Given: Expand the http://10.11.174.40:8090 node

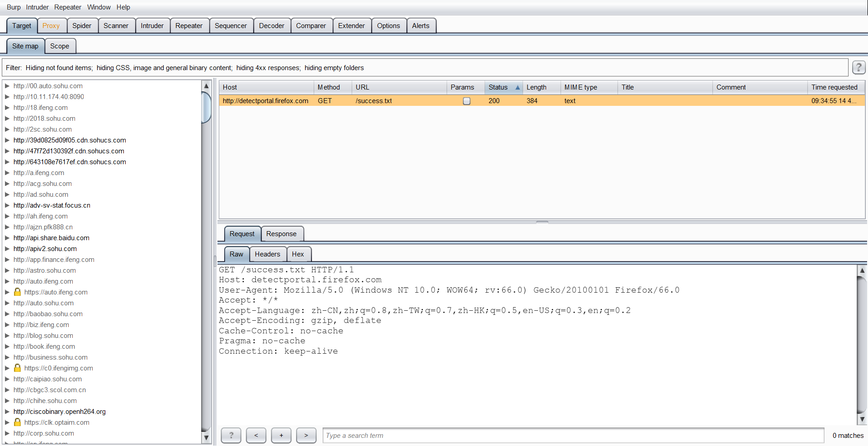Looking at the screenshot, I should point(7,97).
